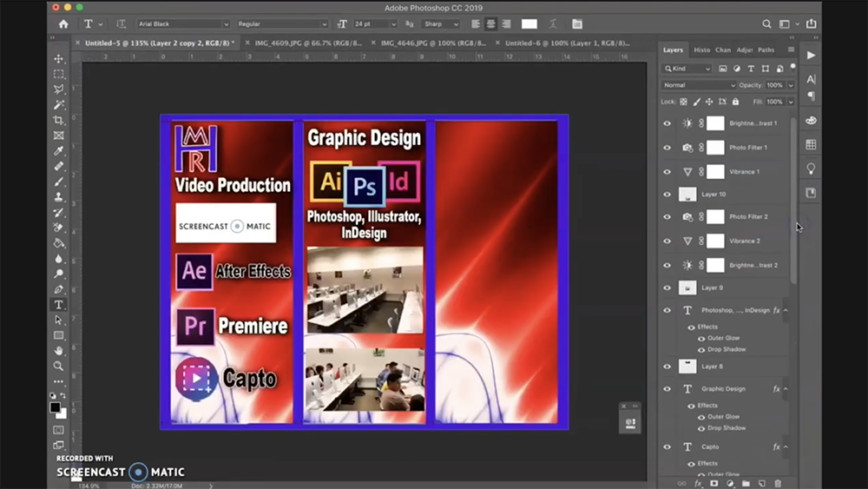Screen dimensions: 868x489
Task: Select the History Brush tool
Action: tap(59, 212)
